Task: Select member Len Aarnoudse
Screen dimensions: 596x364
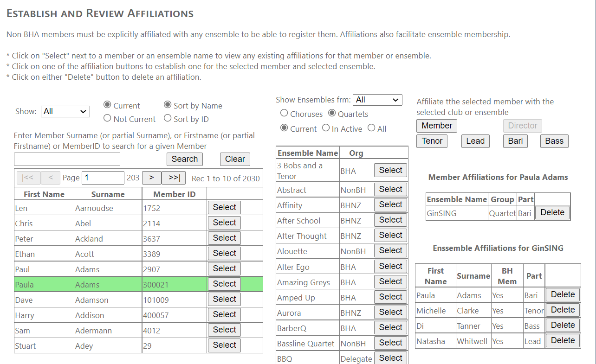Action: click(225, 207)
